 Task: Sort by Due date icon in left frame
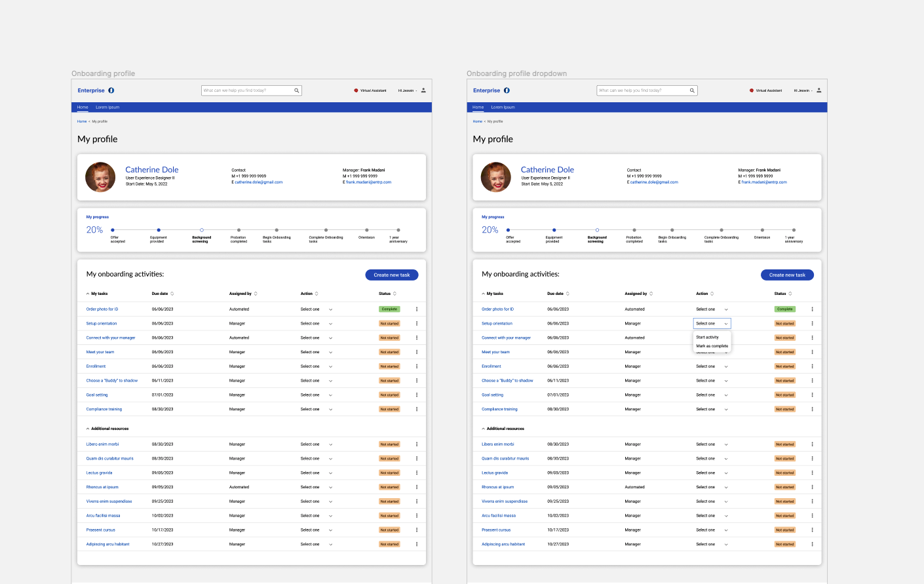172,294
